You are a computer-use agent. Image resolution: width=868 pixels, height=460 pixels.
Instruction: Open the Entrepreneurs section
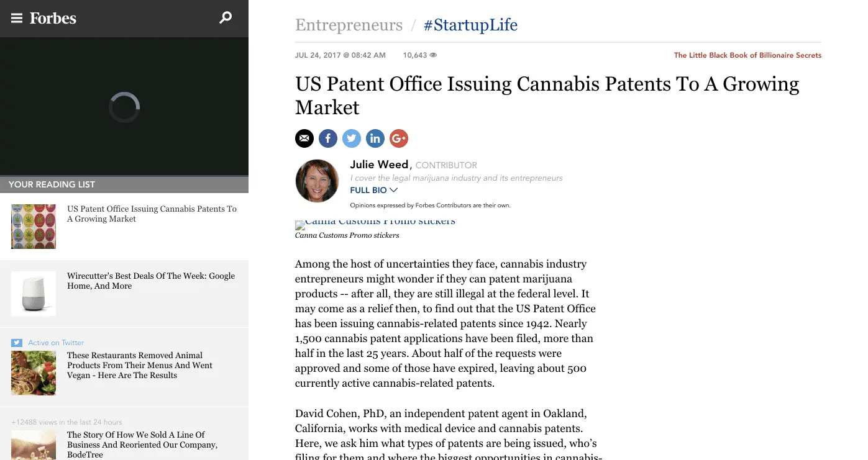(x=349, y=25)
